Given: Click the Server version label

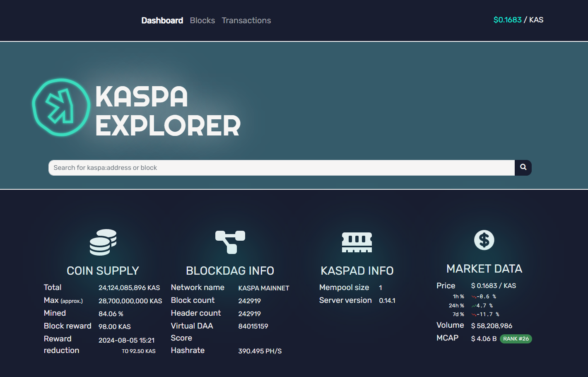Looking at the screenshot, I should (x=345, y=300).
